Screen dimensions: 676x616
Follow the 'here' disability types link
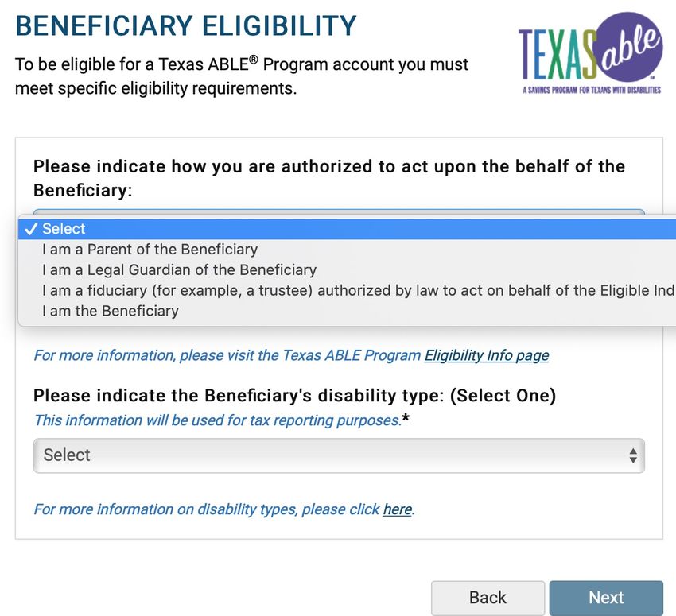(397, 509)
